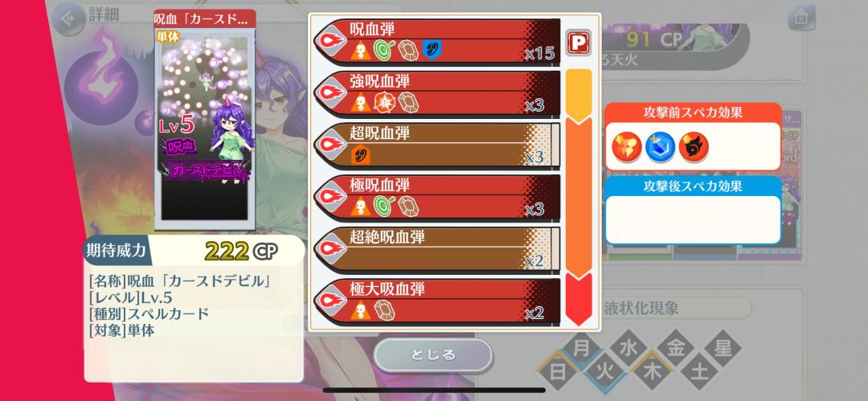Tap the blue crystal spell effect icon
The image size is (868, 401).
tap(661, 147)
